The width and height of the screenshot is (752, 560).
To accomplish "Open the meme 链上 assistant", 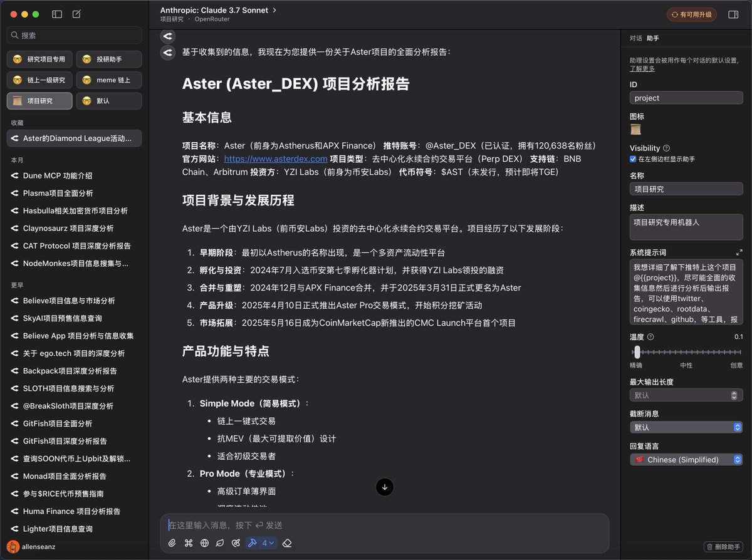I will coord(109,80).
